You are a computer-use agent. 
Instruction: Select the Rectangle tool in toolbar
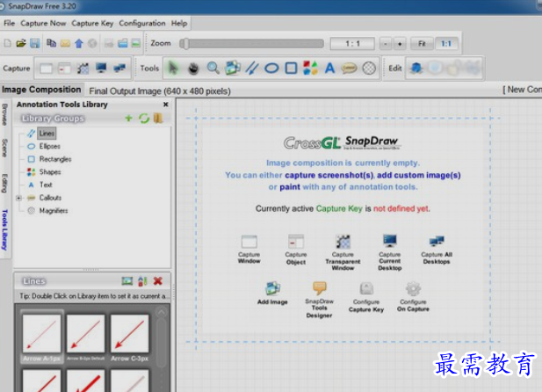(x=291, y=69)
